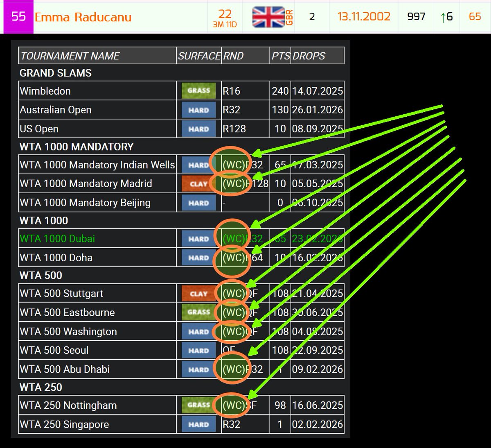The image size is (491, 448).
Task: Click the purple rank number 55
Action: (x=18, y=17)
